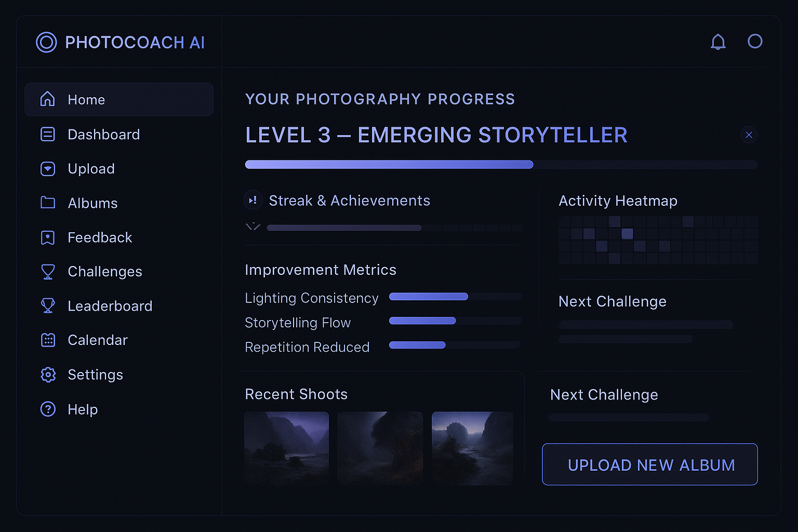Toggle the streak checkmark indicator
Image resolution: width=798 pixels, height=532 pixels.
click(x=253, y=227)
